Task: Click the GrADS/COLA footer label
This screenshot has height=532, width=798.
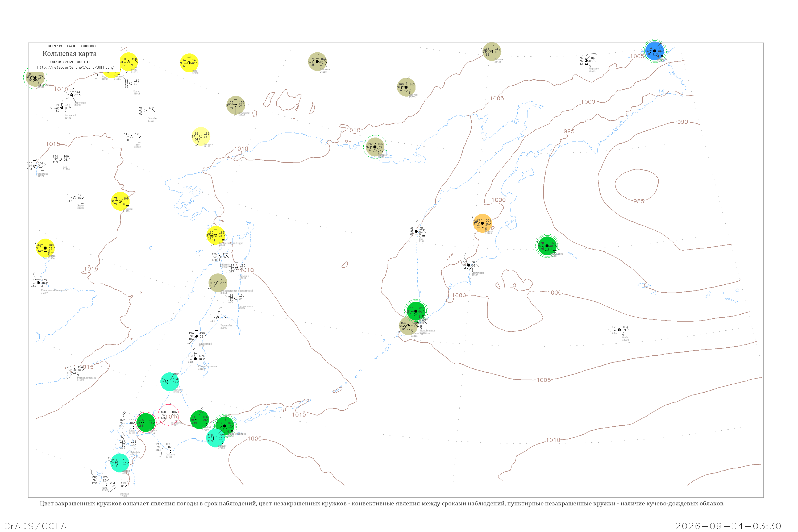Action: pyautogui.click(x=35, y=526)
